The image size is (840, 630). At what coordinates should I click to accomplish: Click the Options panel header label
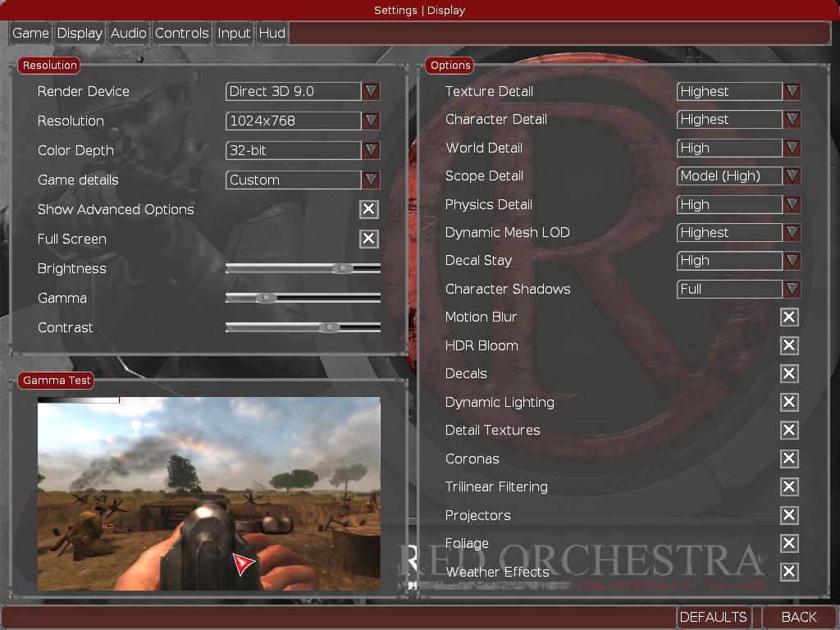[x=450, y=66]
